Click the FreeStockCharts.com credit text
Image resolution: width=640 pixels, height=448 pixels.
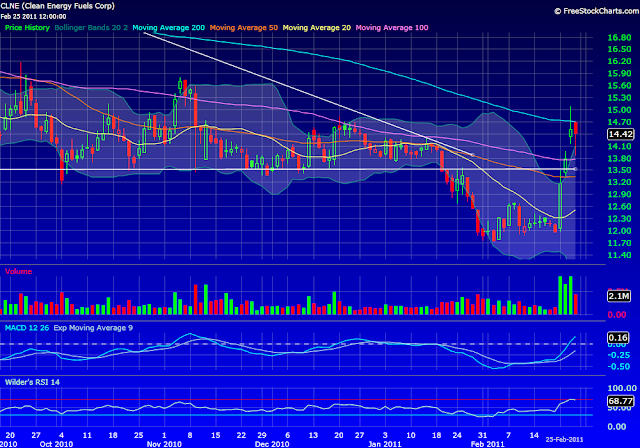(597, 11)
